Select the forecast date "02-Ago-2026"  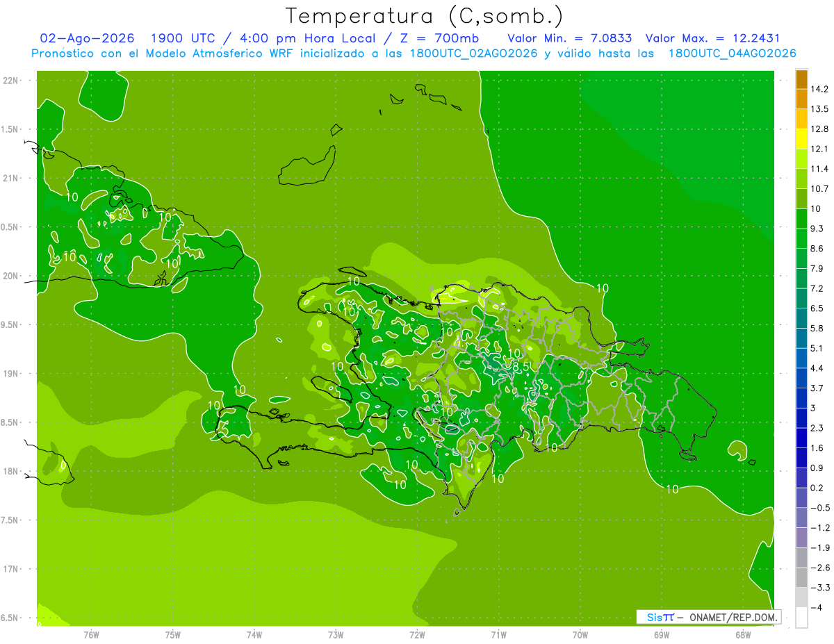(x=87, y=38)
